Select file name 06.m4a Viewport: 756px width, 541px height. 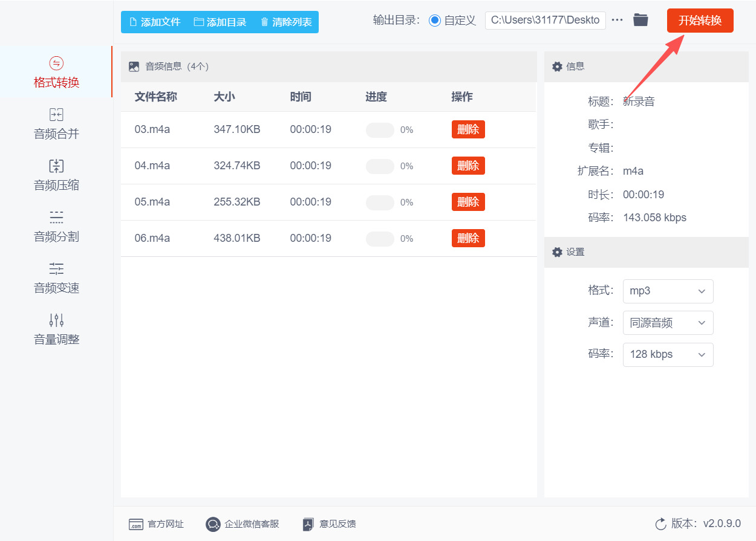[x=152, y=238]
